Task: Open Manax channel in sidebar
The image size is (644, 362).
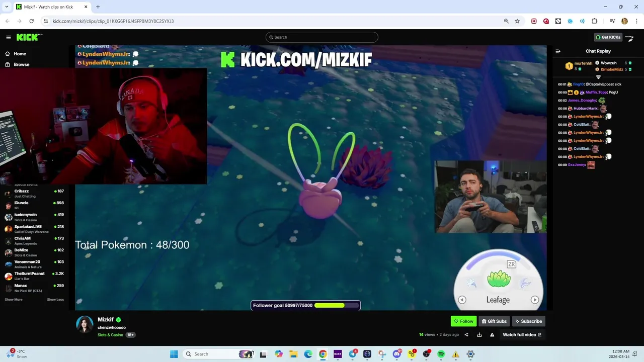Action: (x=34, y=288)
